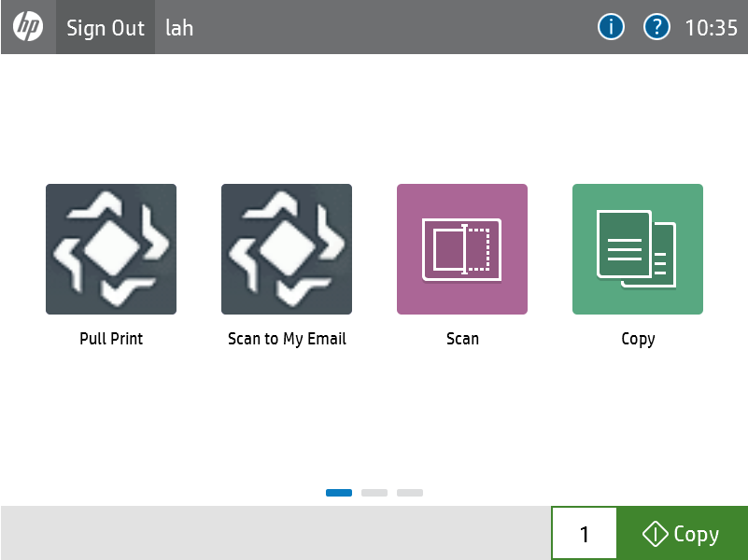
Task: Select the first blue page indicator
Action: [x=339, y=492]
